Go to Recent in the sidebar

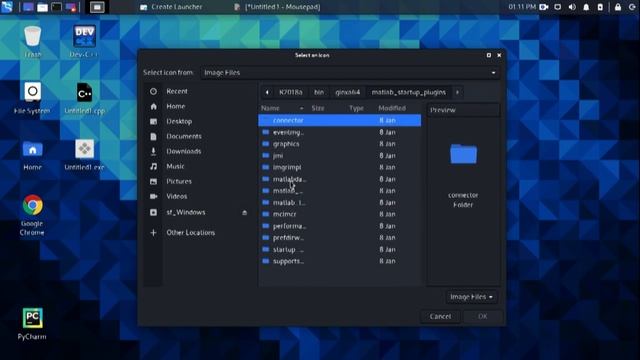177,91
